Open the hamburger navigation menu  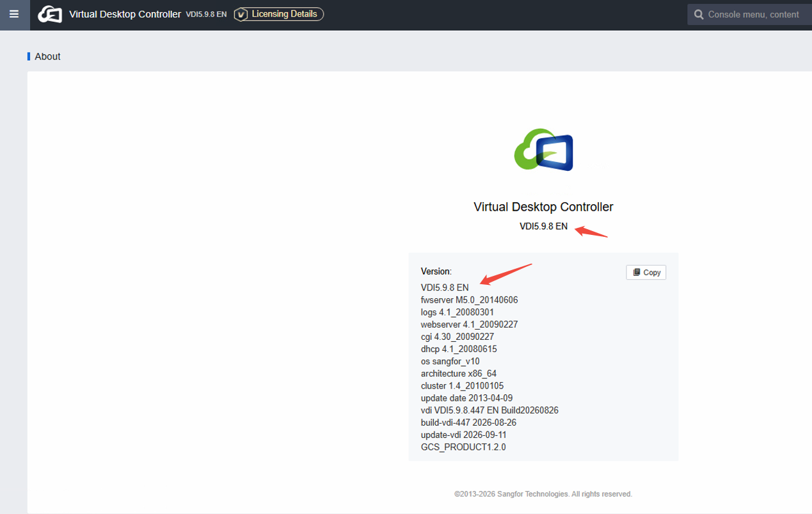click(14, 14)
